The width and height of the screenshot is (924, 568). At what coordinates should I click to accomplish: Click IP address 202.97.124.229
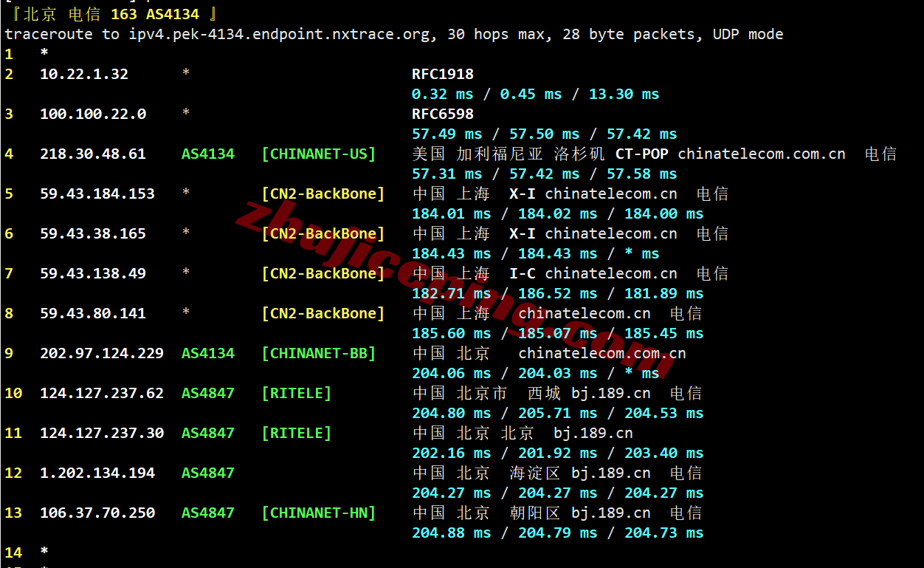pyautogui.click(x=102, y=353)
